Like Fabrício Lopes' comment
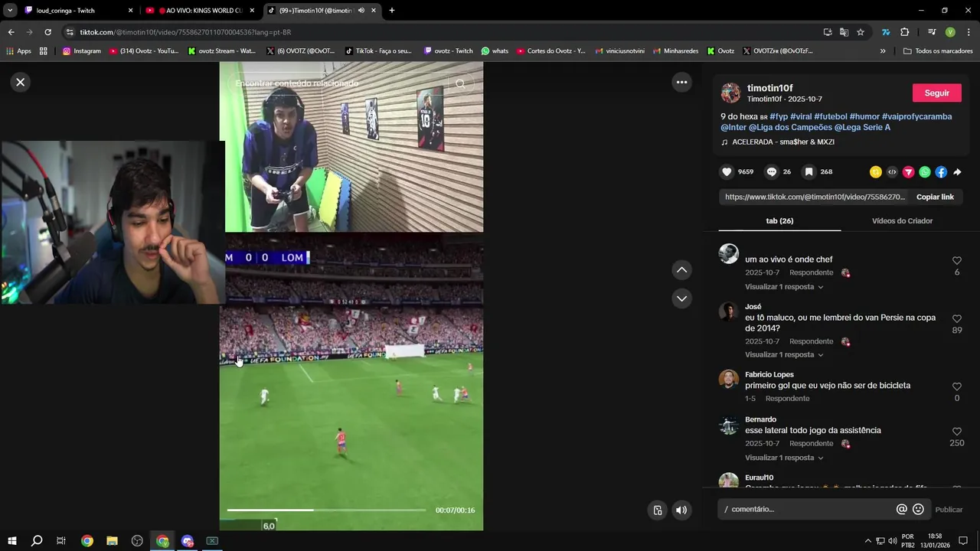980x551 pixels. pos(957,386)
